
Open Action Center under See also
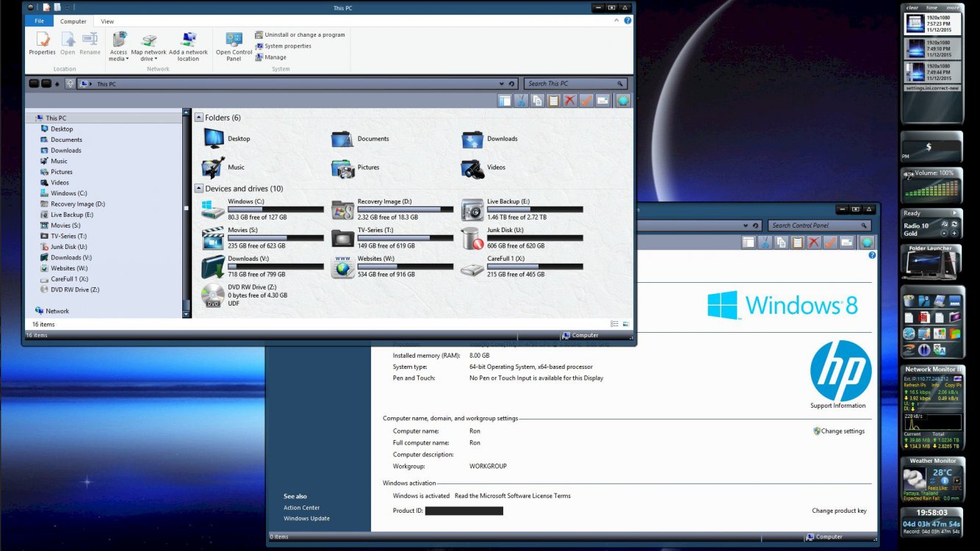coord(302,508)
